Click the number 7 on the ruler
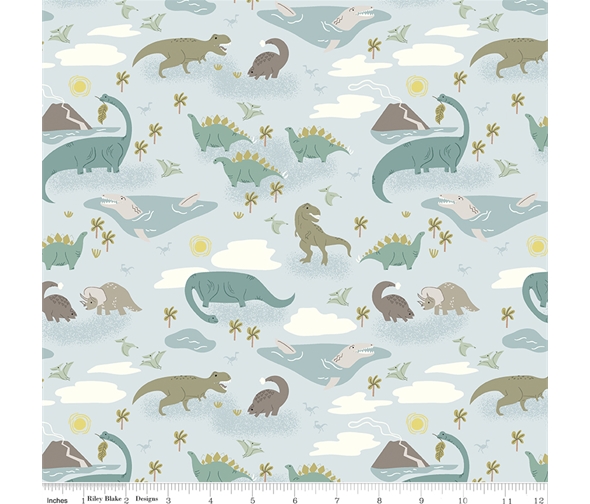 click(337, 500)
